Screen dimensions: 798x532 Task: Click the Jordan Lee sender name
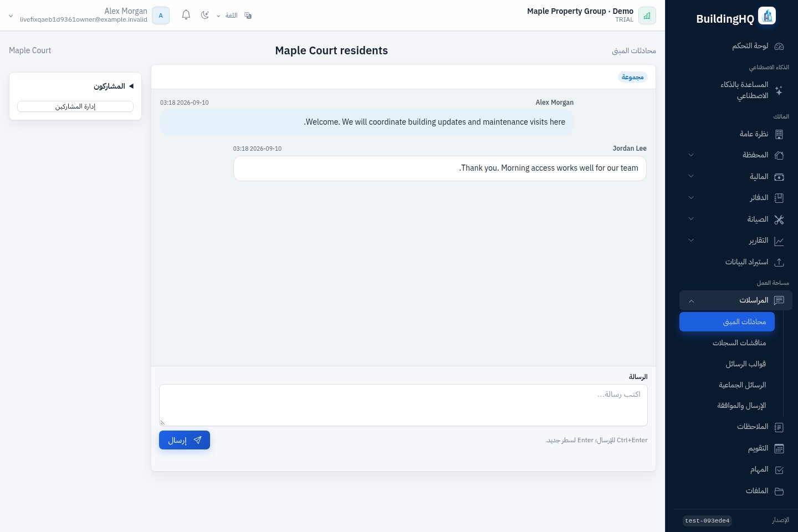tap(630, 149)
